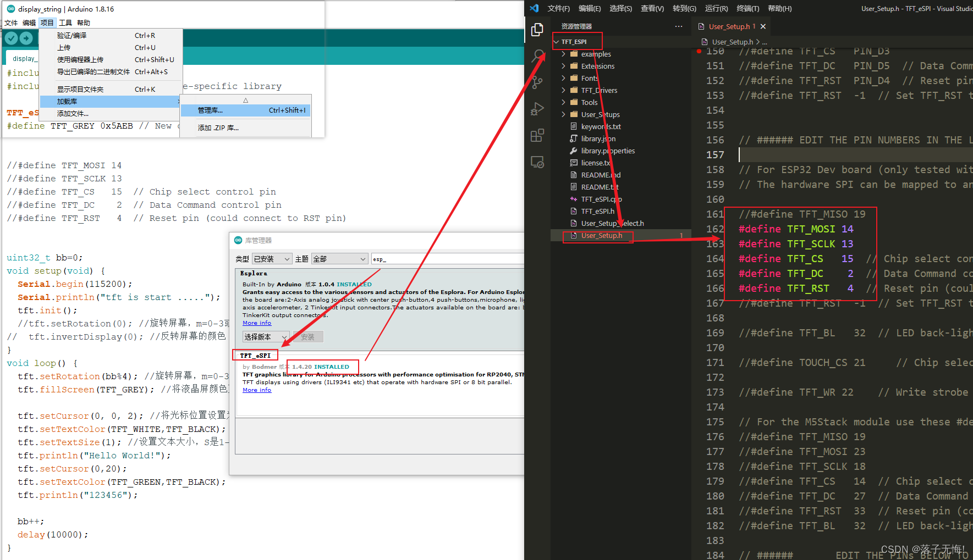Screen dimensions: 973x560
Task: Open the Source Control icon in VS Code
Action: (537, 82)
